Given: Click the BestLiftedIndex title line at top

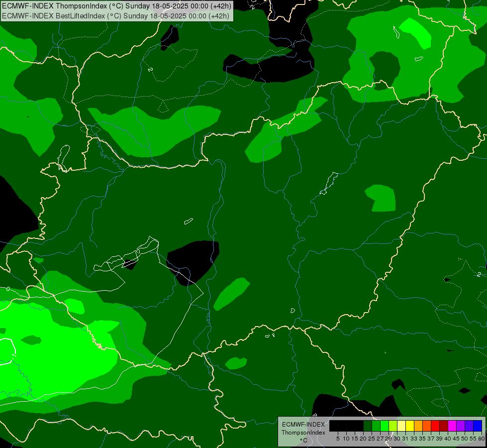Looking at the screenshot, I should pos(115,15).
